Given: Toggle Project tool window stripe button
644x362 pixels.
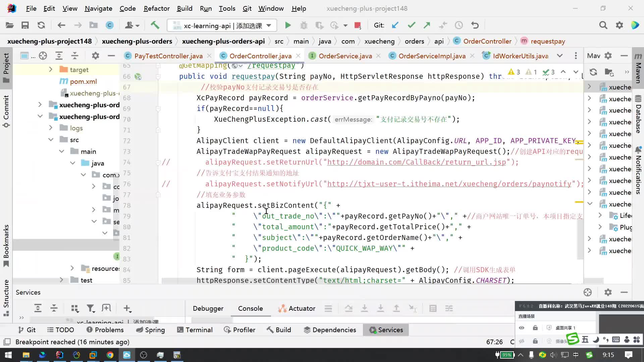Looking at the screenshot, I should coord(6,68).
